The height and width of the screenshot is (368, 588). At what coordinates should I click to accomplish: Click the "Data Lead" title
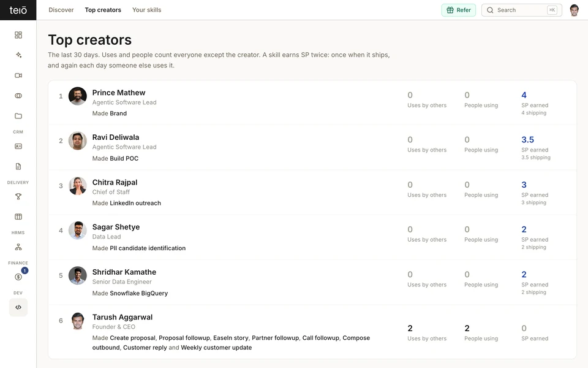[x=107, y=237]
